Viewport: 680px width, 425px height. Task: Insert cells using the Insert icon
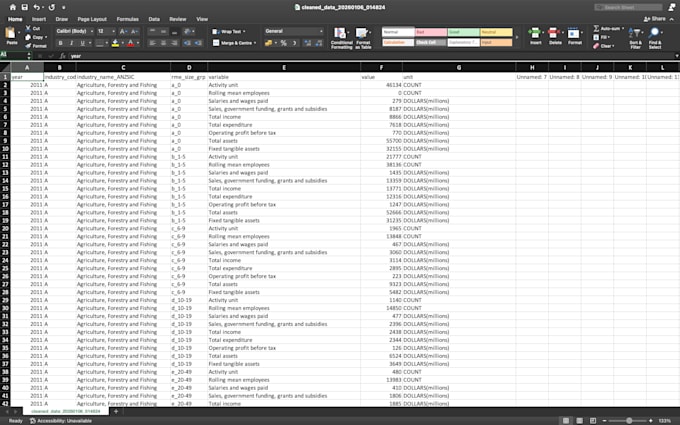536,36
